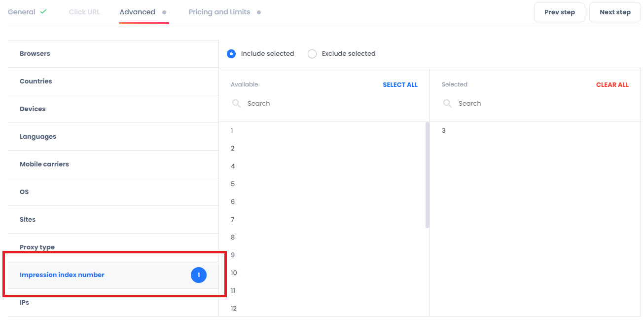Select value 9 in Available list

[324, 255]
